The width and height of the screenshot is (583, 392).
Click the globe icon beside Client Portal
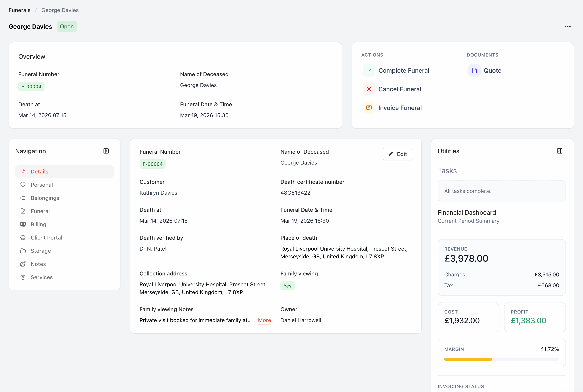pyautogui.click(x=23, y=238)
